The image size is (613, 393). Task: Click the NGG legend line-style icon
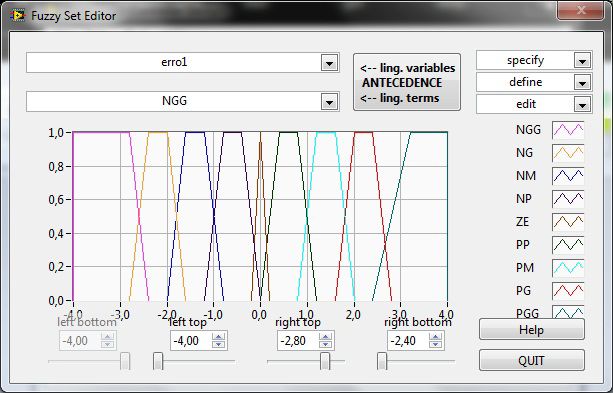point(568,130)
